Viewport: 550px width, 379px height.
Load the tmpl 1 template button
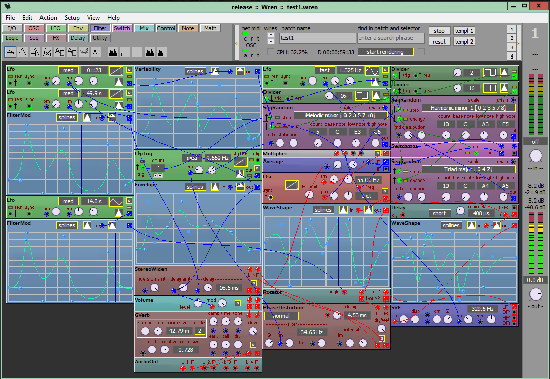pos(464,31)
